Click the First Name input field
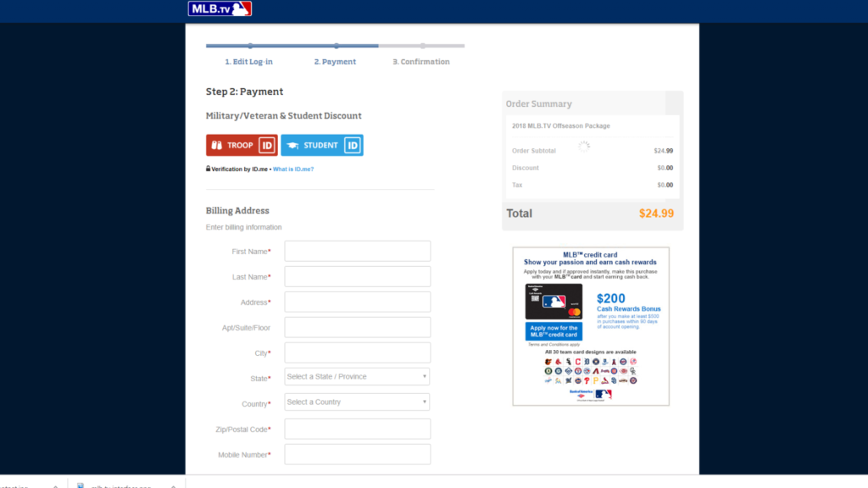 pos(358,251)
